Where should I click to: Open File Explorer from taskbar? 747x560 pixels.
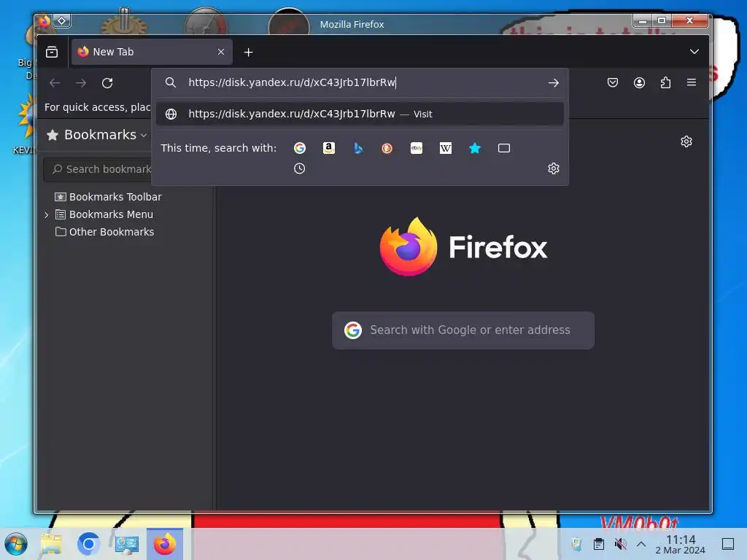tap(51, 544)
